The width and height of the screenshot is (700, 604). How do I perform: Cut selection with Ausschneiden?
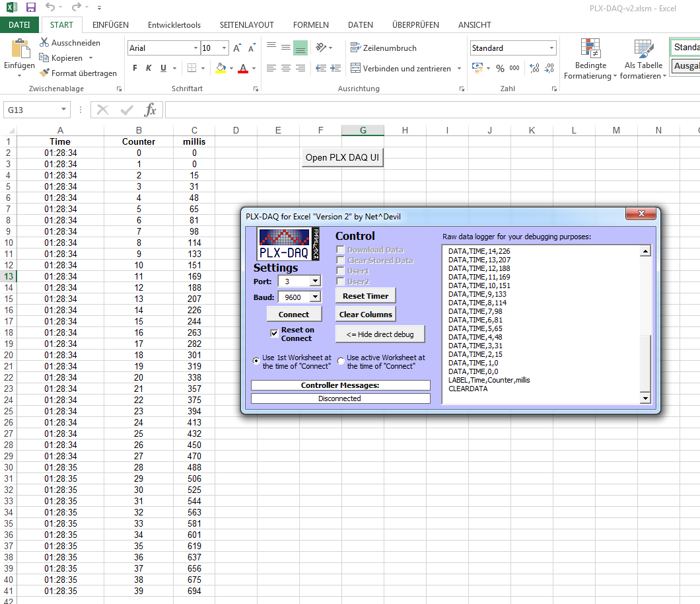tap(69, 43)
